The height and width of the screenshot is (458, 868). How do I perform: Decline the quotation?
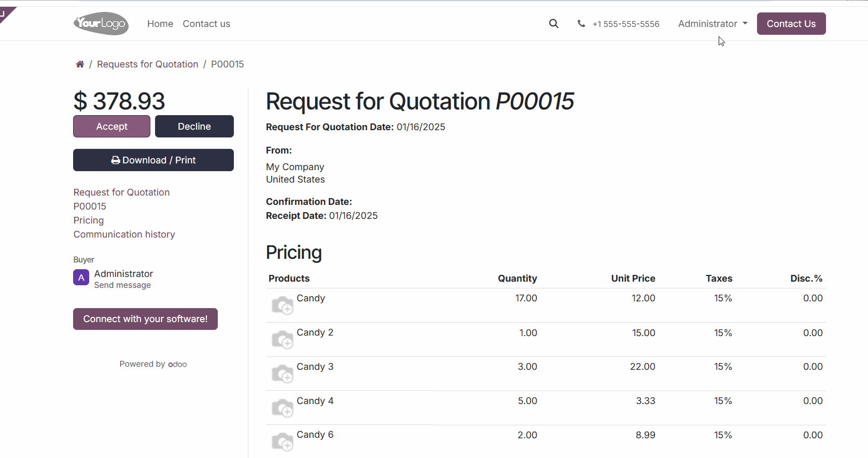click(x=194, y=127)
